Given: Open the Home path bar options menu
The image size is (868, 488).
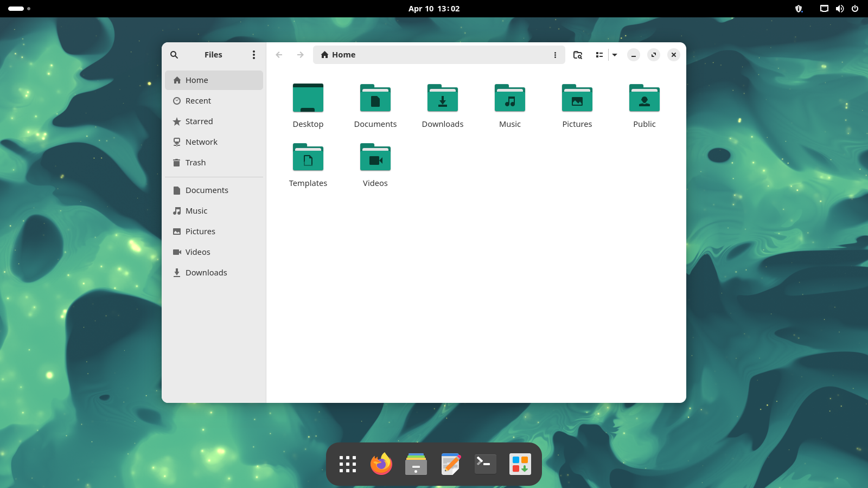Looking at the screenshot, I should (555, 55).
